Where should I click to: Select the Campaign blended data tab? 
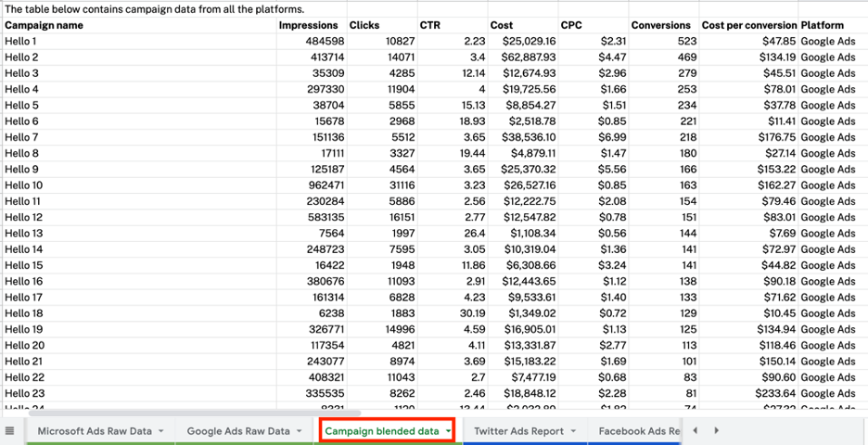tap(381, 431)
